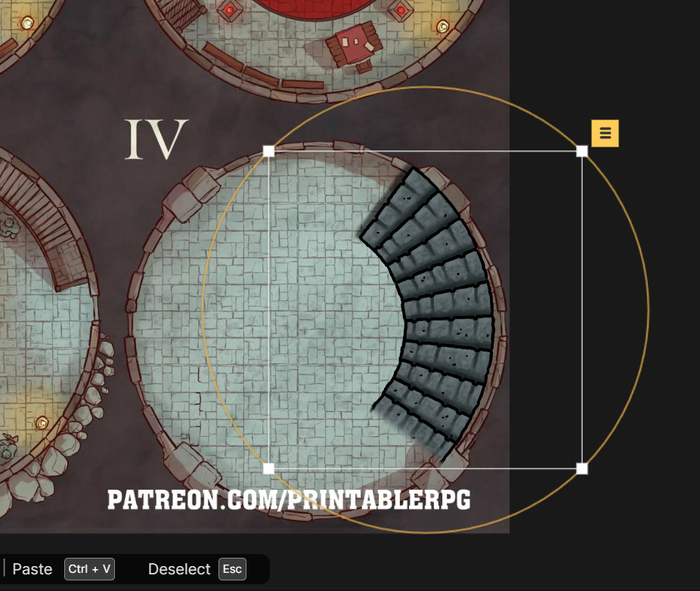700x591 pixels.
Task: Select the bottom-left resize handle of the selection
Action: (269, 469)
